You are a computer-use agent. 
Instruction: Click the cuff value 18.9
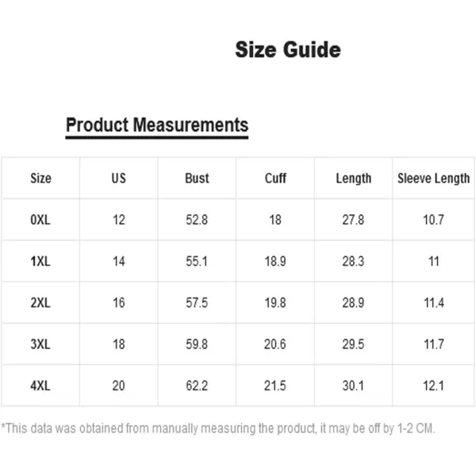click(x=275, y=261)
